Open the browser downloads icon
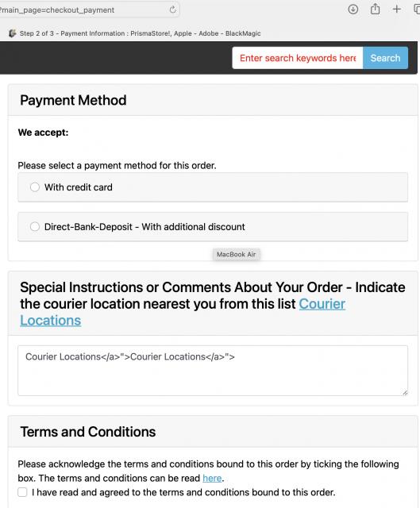 353,10
